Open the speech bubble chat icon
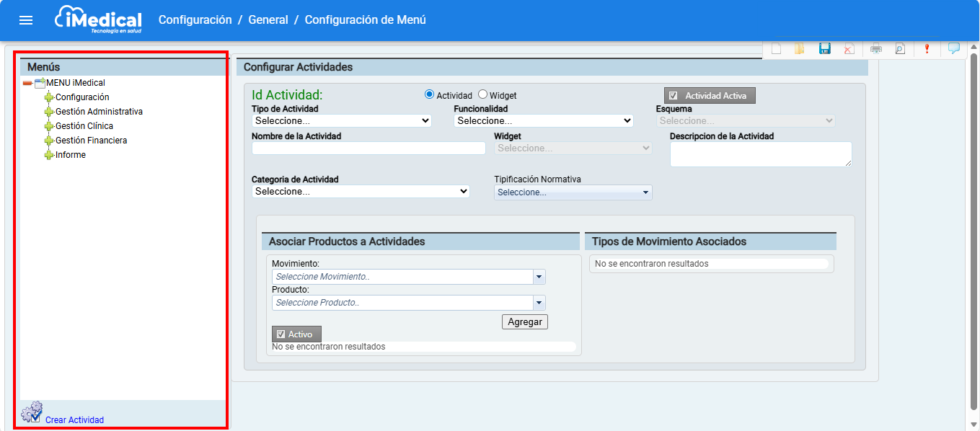 coord(953,48)
